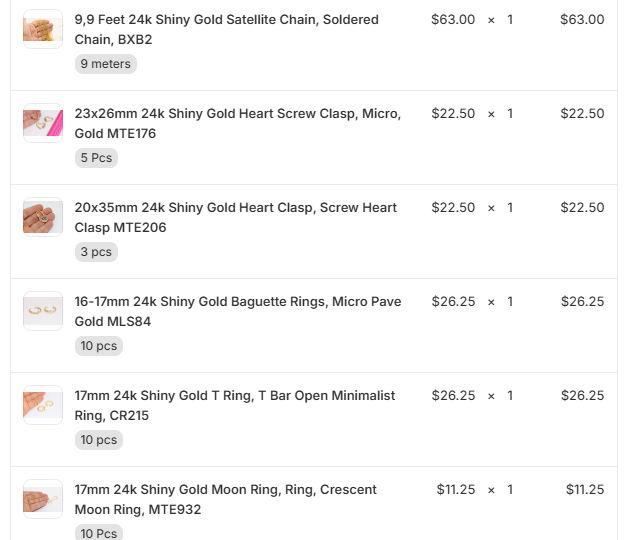Select the 5 Pcs variant tag

(x=96, y=158)
